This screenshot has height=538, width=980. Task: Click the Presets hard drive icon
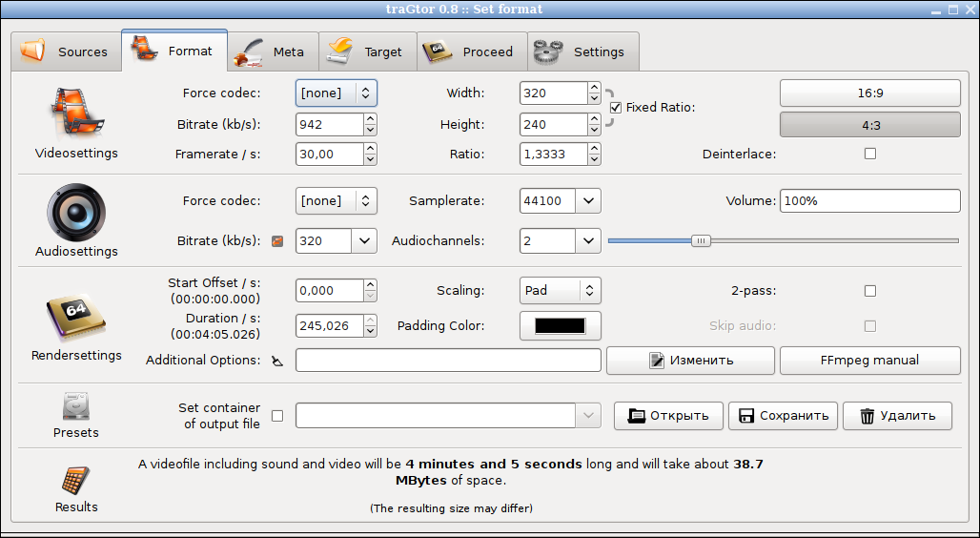[x=76, y=406]
